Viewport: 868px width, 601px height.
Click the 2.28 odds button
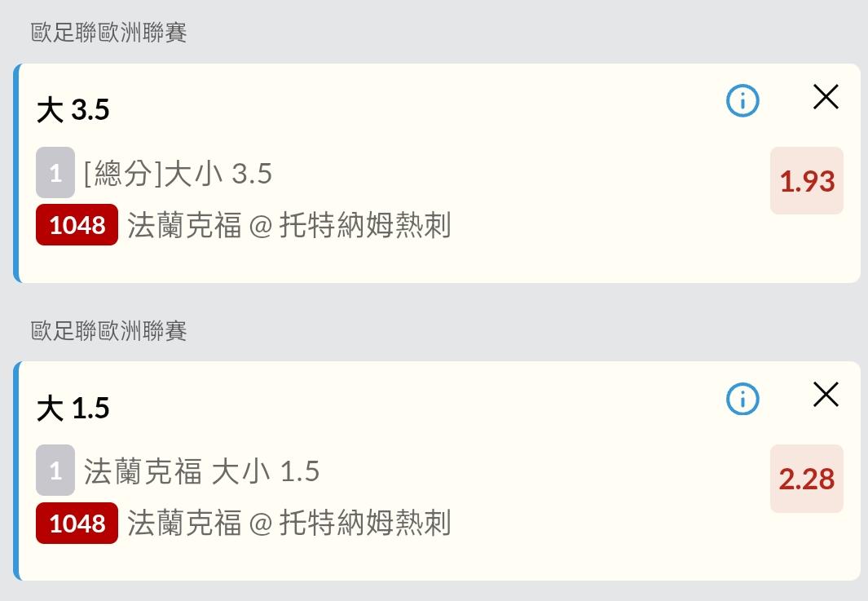[807, 479]
